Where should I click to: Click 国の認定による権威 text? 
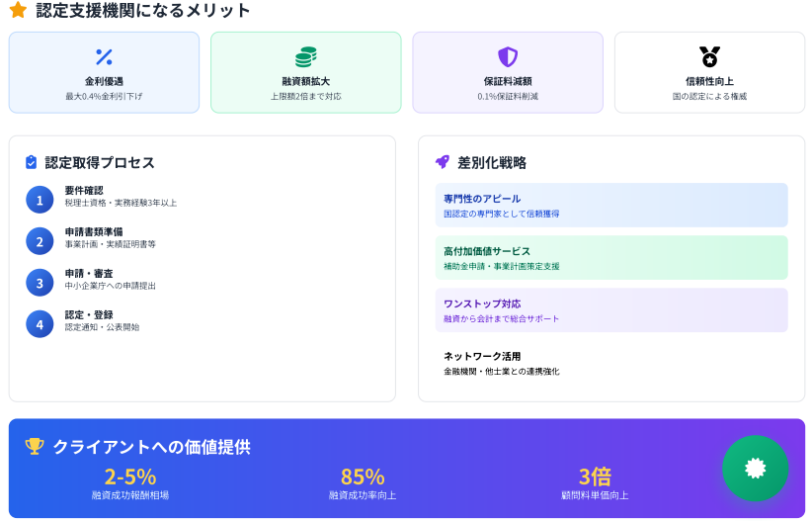(x=709, y=97)
